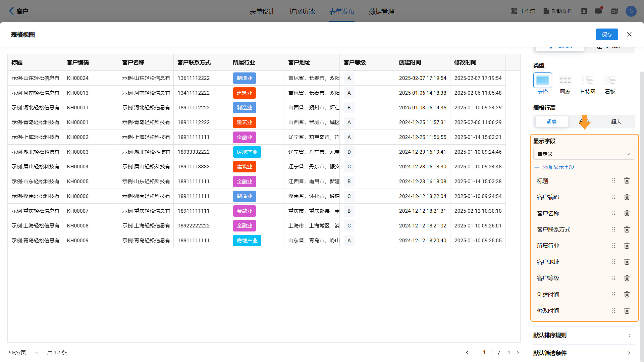The width and height of the screenshot is (644, 362).
Task: Switch to the 扩展功能 tab
Action: (x=302, y=11)
